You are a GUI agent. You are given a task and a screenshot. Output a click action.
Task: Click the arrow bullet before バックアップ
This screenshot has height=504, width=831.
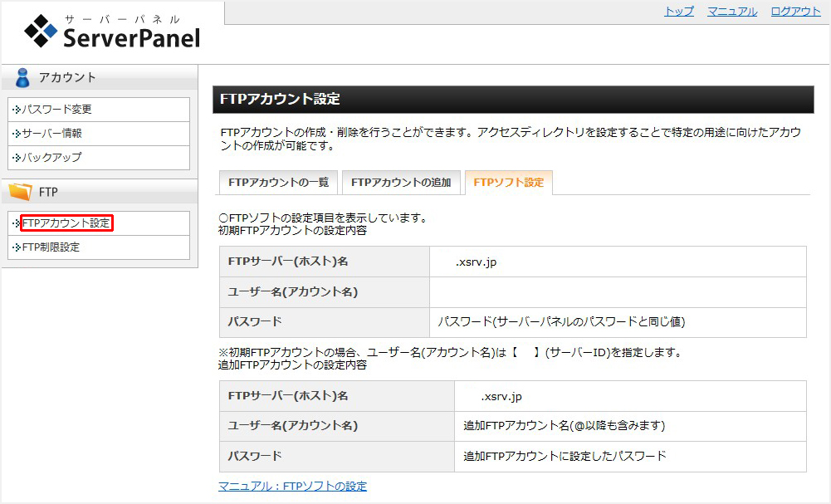(x=16, y=158)
